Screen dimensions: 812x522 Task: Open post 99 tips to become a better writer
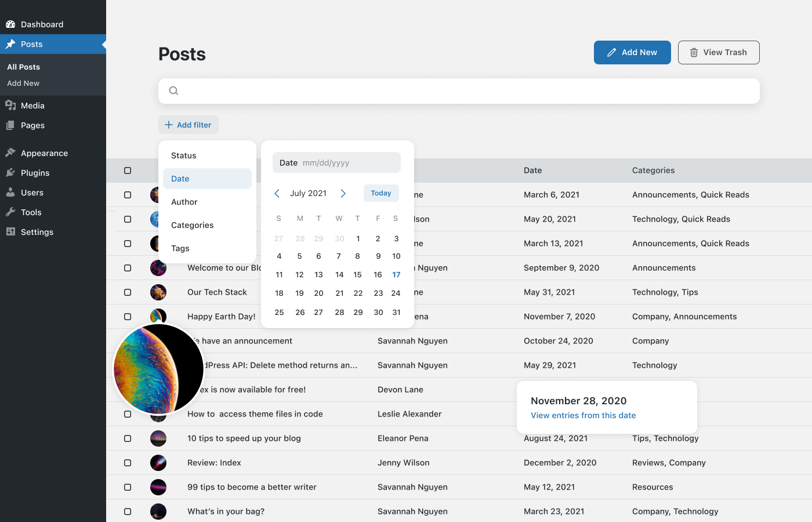click(252, 487)
